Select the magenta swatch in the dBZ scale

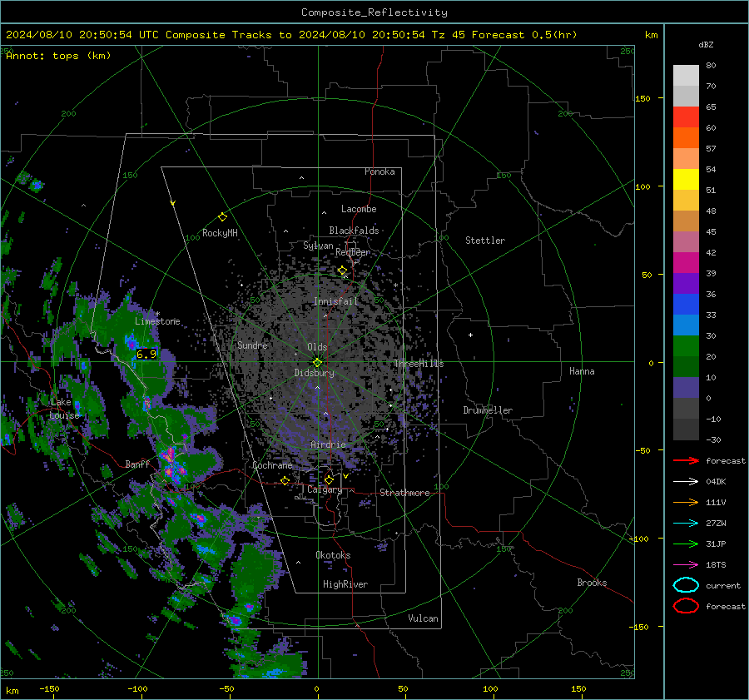click(x=686, y=262)
